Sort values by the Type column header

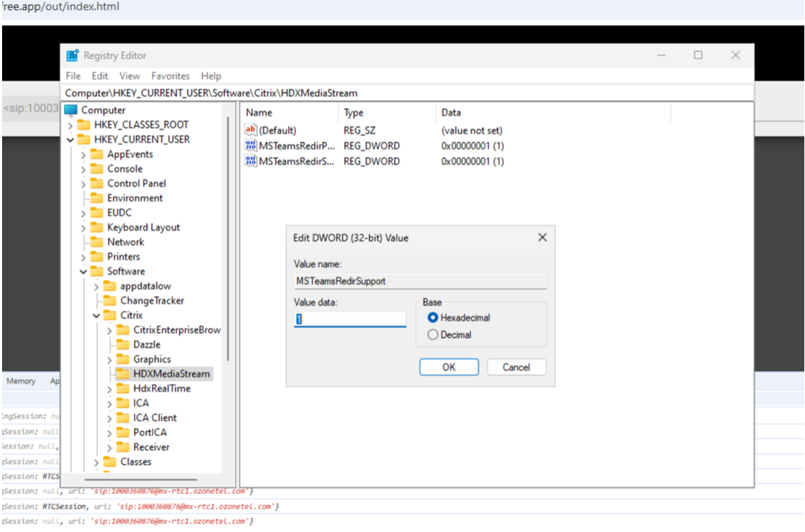click(386, 113)
